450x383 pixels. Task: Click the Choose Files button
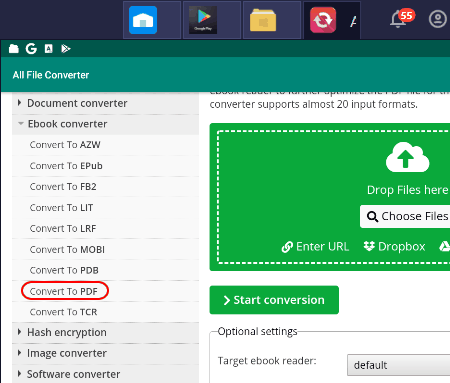coord(405,217)
